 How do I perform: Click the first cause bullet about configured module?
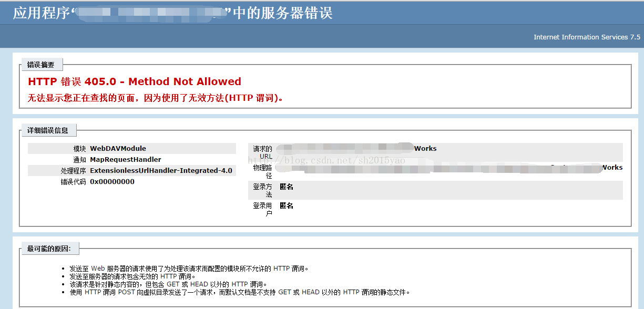tap(189, 269)
